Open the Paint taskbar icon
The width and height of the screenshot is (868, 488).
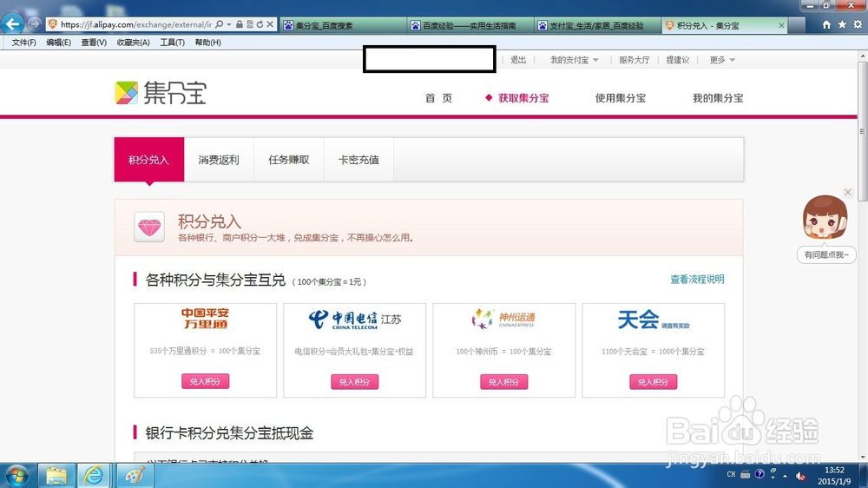[135, 476]
